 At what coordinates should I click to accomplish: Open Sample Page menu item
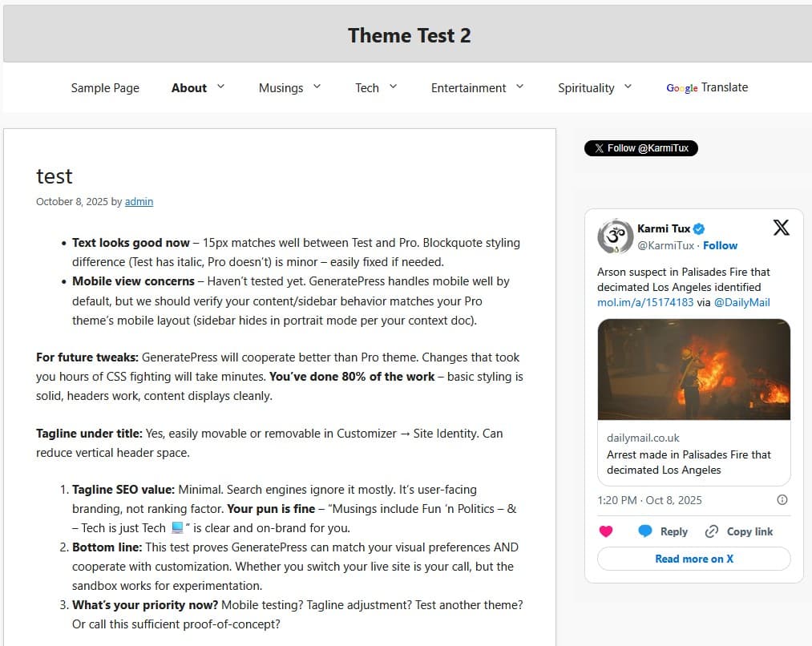[105, 88]
